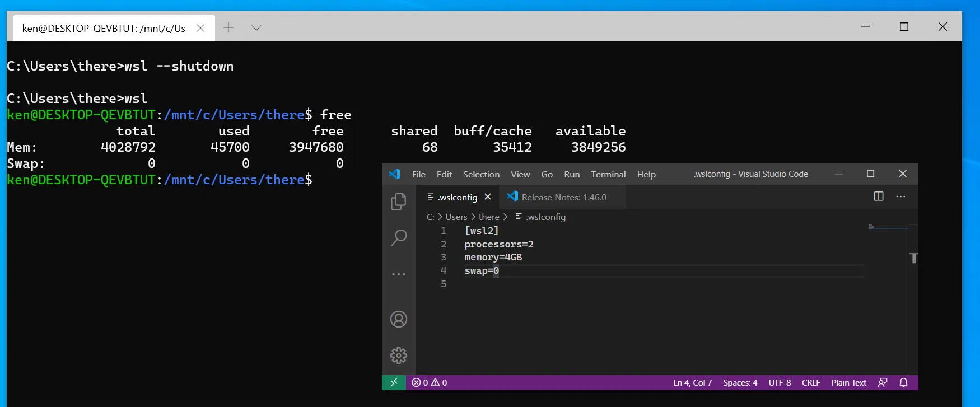The image size is (980, 407).
Task: Open the Manage gear icon
Action: [x=398, y=355]
